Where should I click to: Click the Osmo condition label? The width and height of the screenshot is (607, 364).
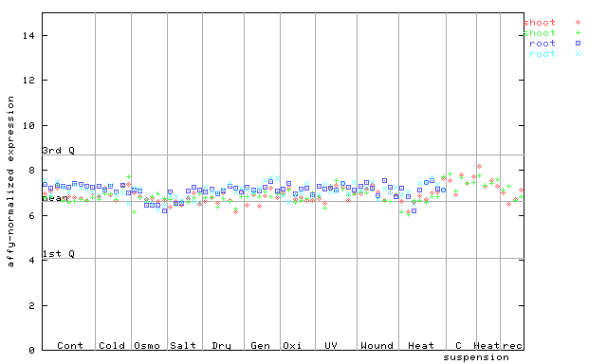tap(147, 345)
